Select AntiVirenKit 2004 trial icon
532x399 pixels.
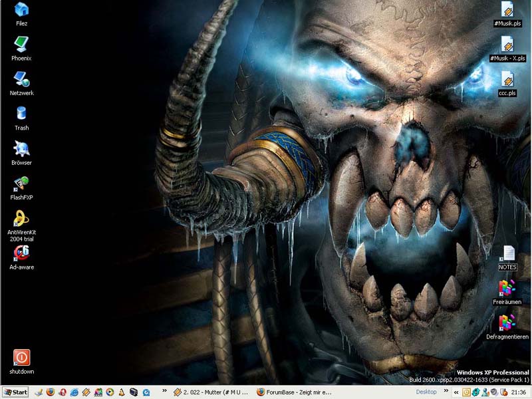coord(21,225)
